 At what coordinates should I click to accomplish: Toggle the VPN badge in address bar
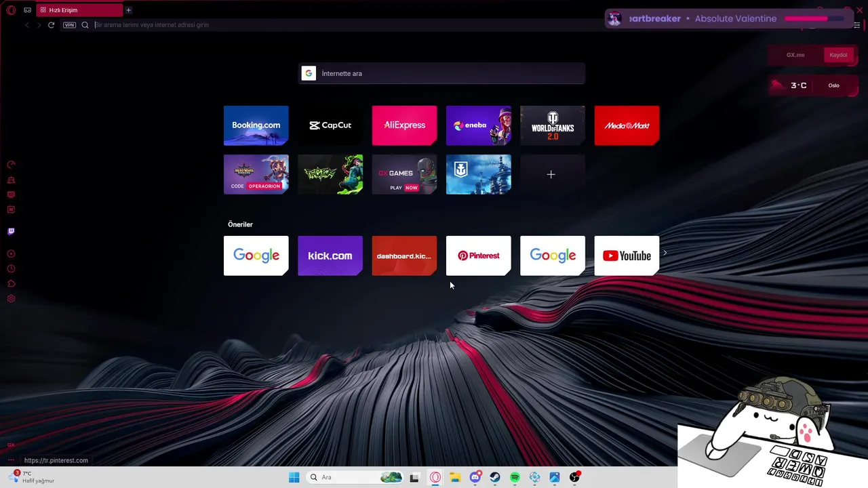tap(69, 25)
